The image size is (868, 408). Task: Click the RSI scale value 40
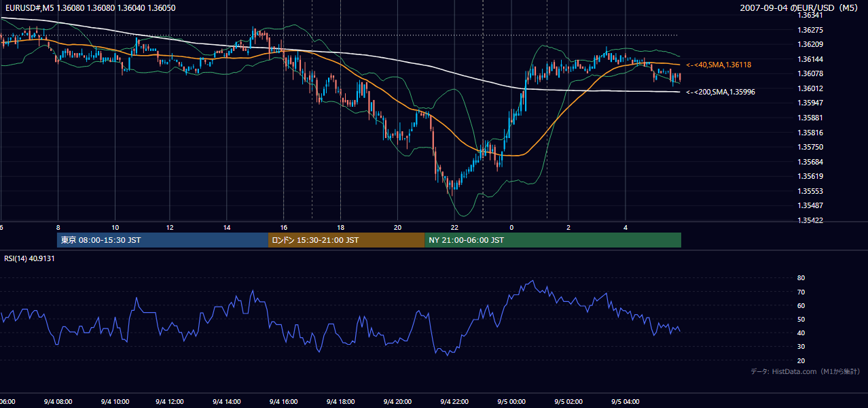coord(801,333)
